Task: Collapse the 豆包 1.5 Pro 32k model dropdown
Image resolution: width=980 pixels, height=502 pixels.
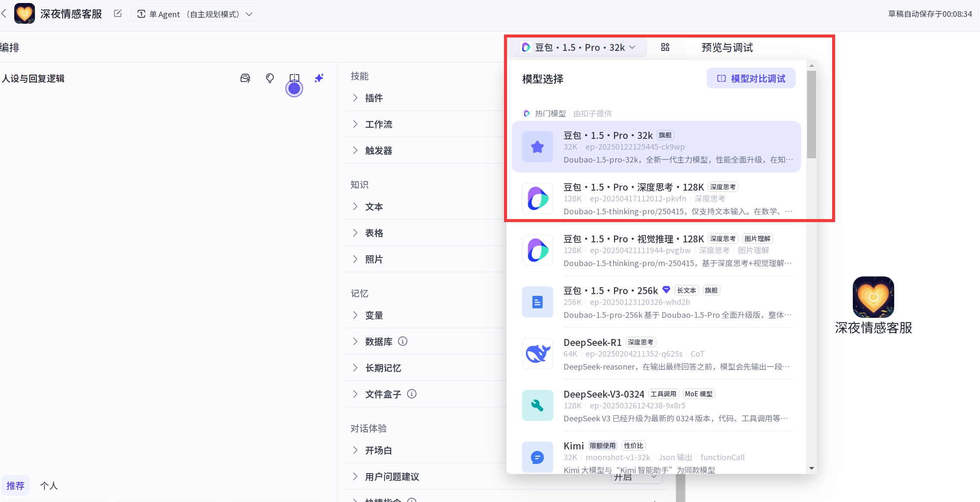Action: pos(579,47)
